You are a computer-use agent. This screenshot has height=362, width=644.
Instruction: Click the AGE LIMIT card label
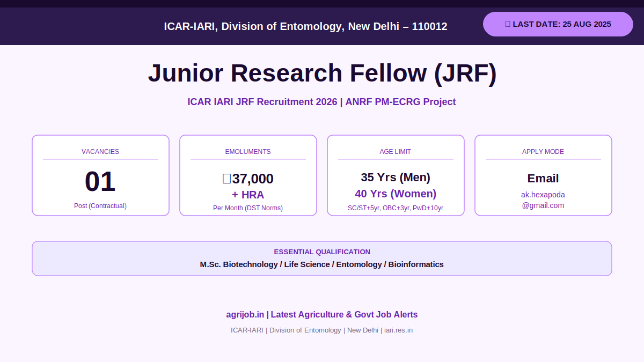396,152
